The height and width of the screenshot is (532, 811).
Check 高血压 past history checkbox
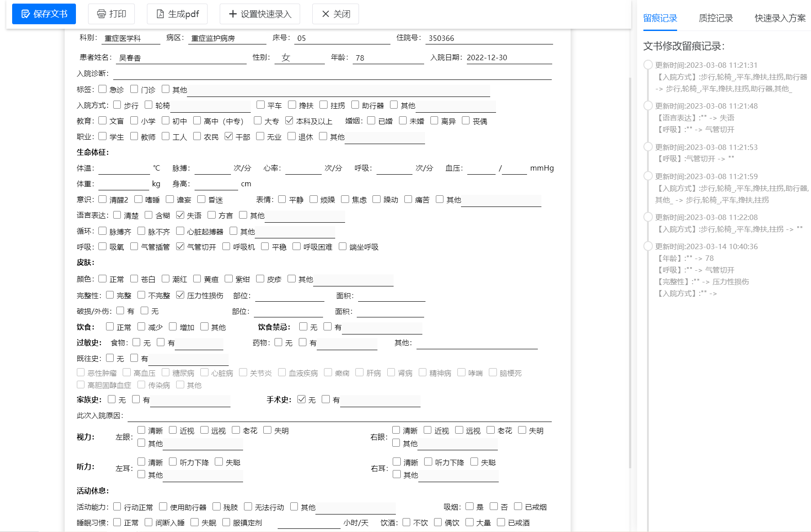(127, 373)
